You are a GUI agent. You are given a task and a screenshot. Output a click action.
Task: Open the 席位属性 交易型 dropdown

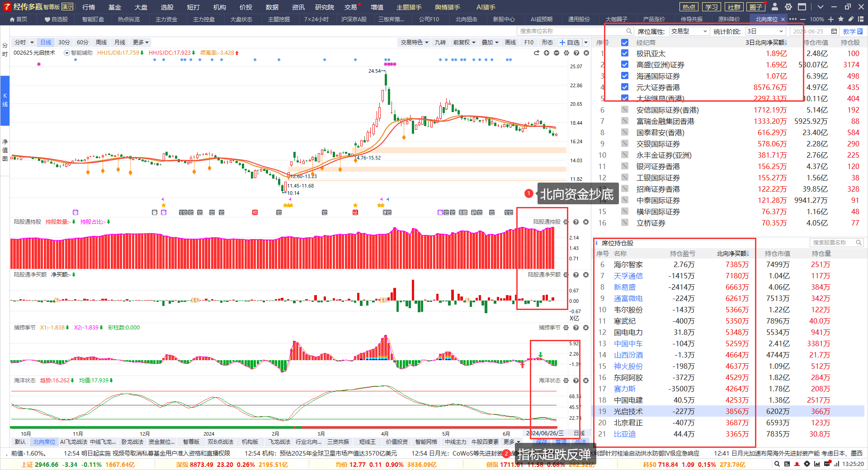[x=689, y=31]
